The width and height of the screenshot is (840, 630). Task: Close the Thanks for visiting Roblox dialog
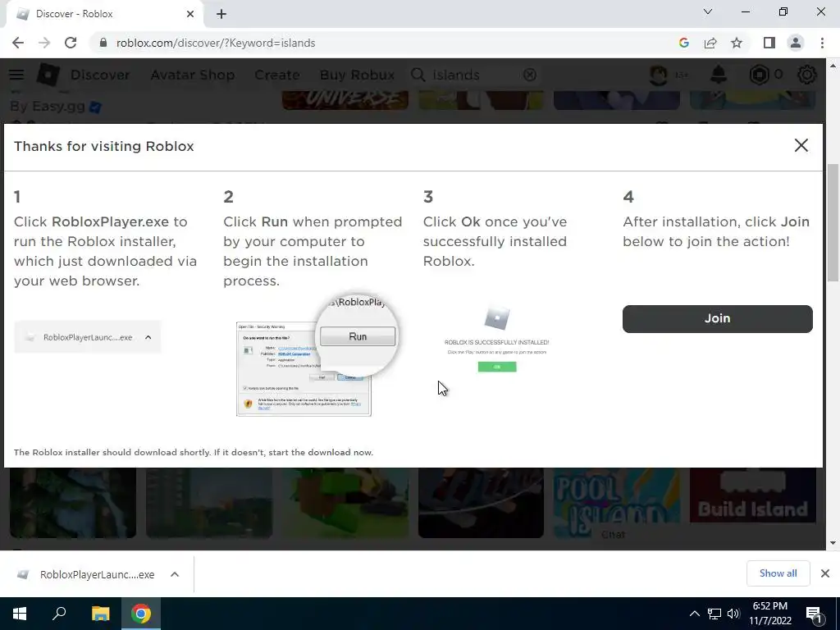[x=801, y=145]
